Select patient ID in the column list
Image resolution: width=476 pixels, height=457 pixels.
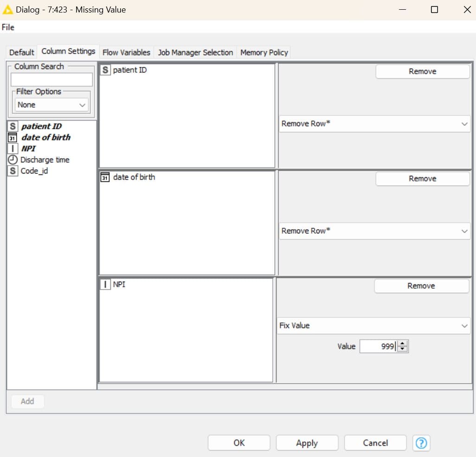41,126
